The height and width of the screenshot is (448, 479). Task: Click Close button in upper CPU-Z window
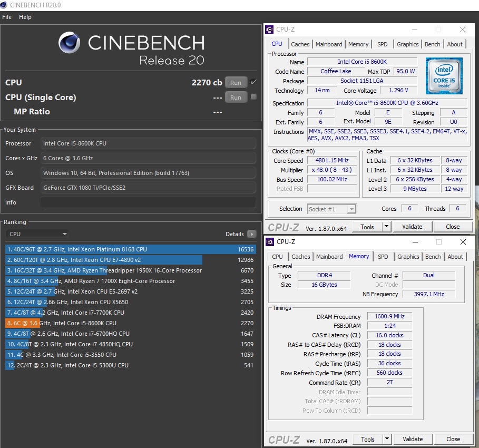(453, 227)
